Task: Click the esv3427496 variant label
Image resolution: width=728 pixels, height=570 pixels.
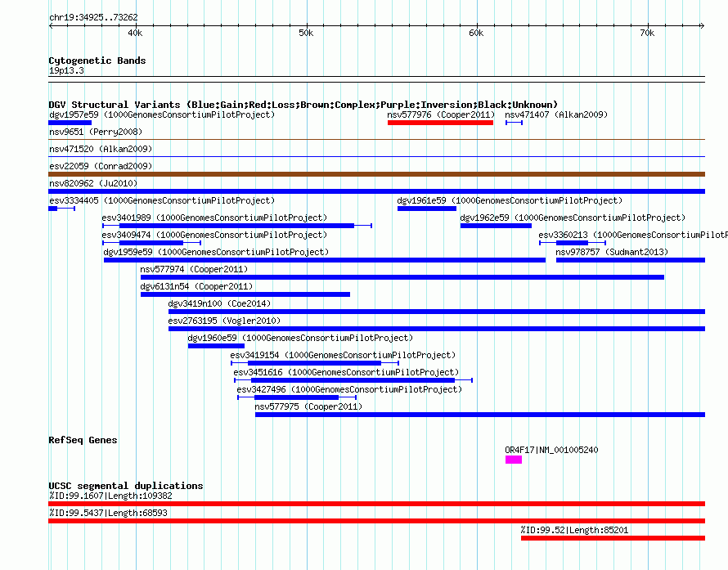Action: click(x=349, y=389)
